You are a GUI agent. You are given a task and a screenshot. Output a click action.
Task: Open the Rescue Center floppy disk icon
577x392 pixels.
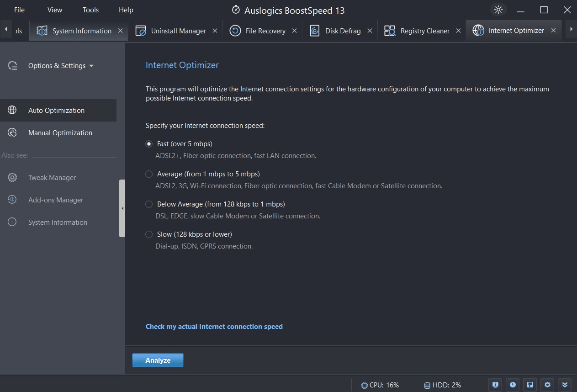[529, 385]
